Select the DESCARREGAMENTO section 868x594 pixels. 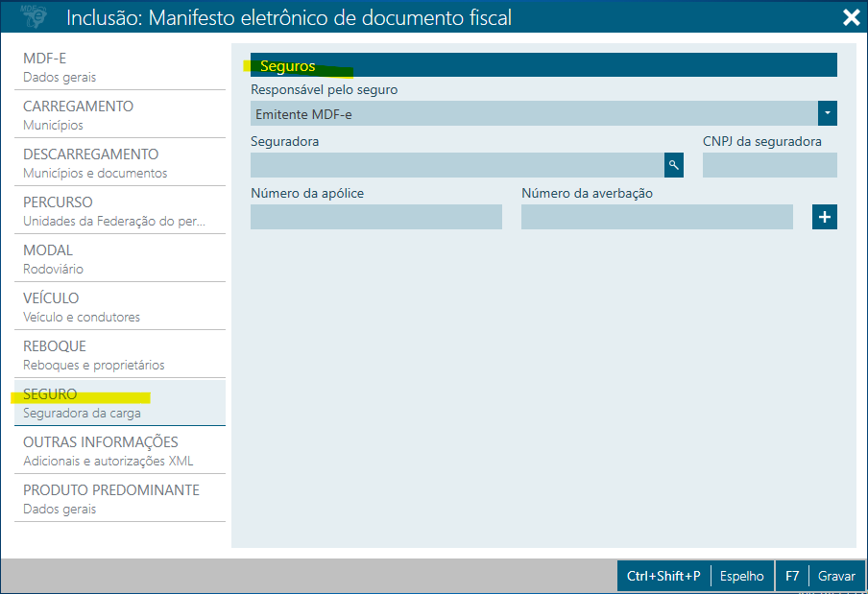(x=120, y=163)
